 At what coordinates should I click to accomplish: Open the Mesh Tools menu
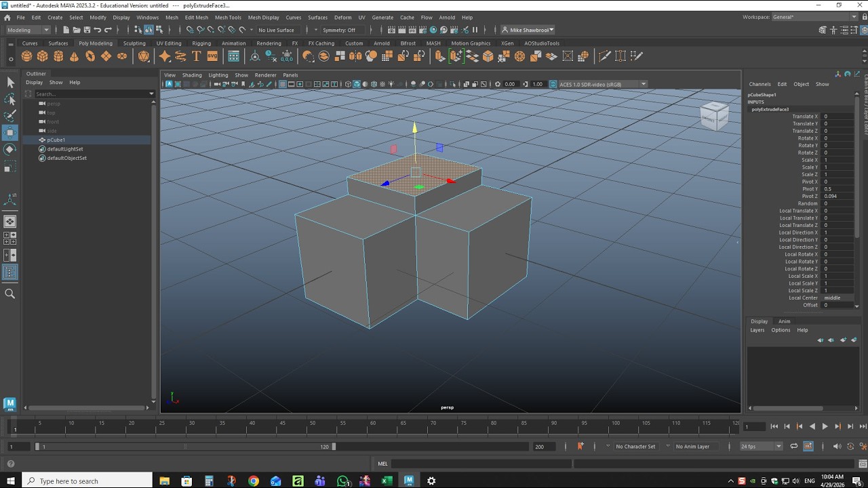coord(228,17)
